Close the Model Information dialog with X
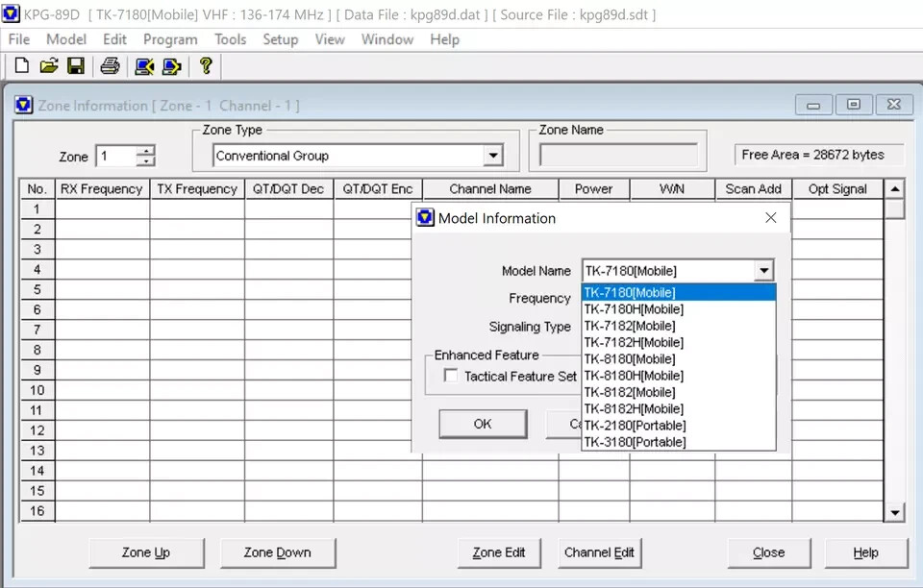Viewport: 923px width, 588px height. (x=770, y=217)
